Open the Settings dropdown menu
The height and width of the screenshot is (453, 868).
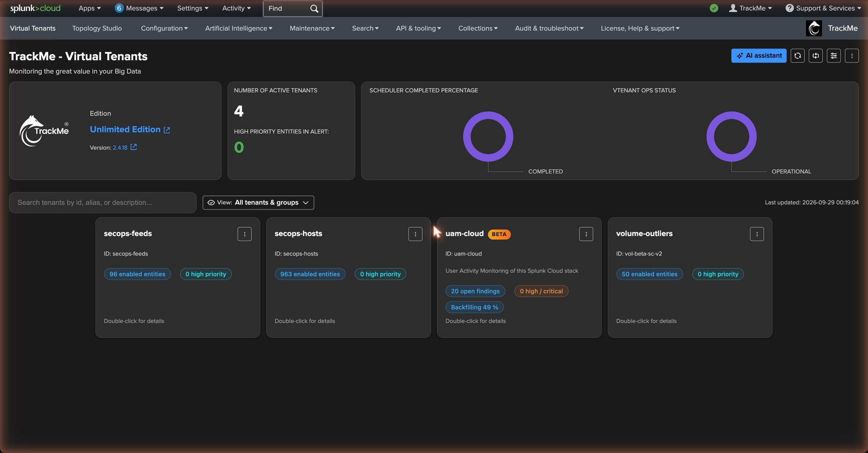pos(193,8)
